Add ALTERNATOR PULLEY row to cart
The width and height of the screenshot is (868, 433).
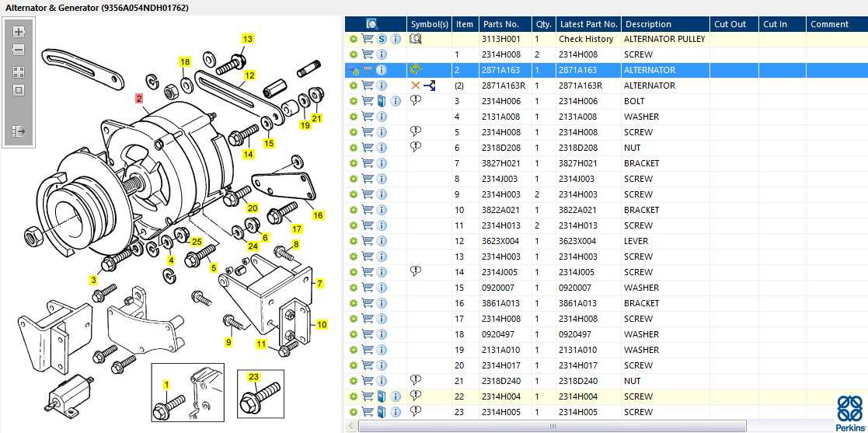click(x=367, y=40)
